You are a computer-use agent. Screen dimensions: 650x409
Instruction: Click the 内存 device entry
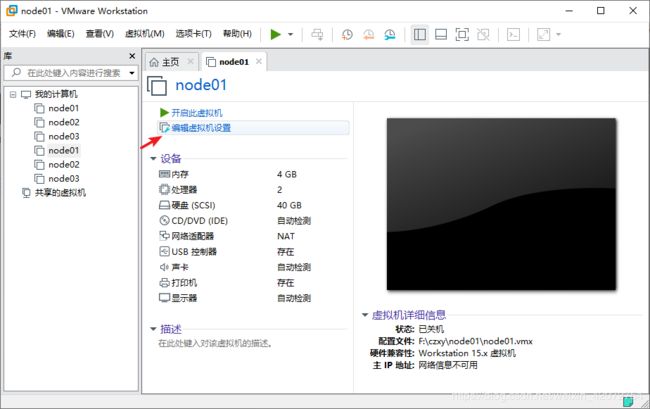point(180,174)
